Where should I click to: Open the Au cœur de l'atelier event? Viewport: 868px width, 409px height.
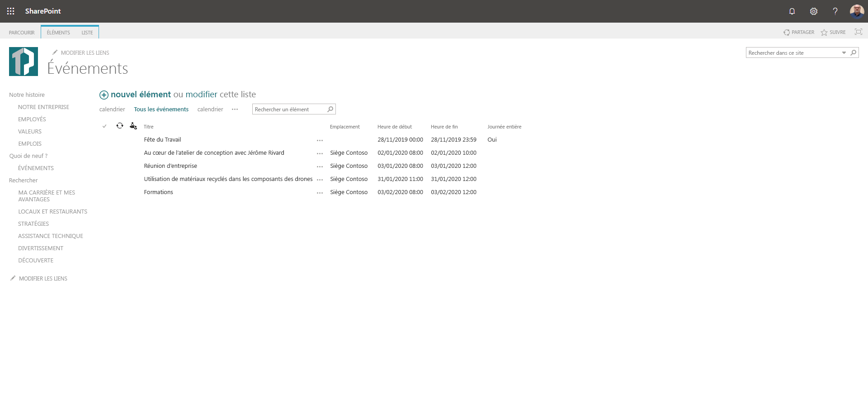[x=214, y=153]
